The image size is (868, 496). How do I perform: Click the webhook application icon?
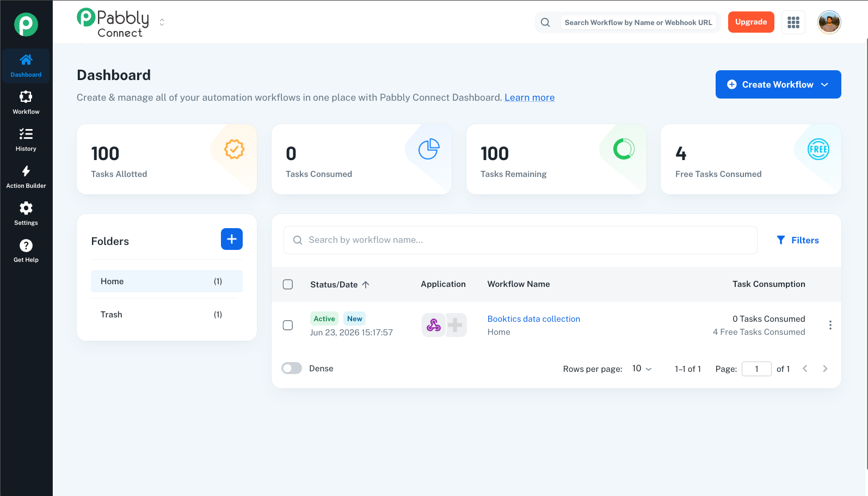pyautogui.click(x=434, y=325)
